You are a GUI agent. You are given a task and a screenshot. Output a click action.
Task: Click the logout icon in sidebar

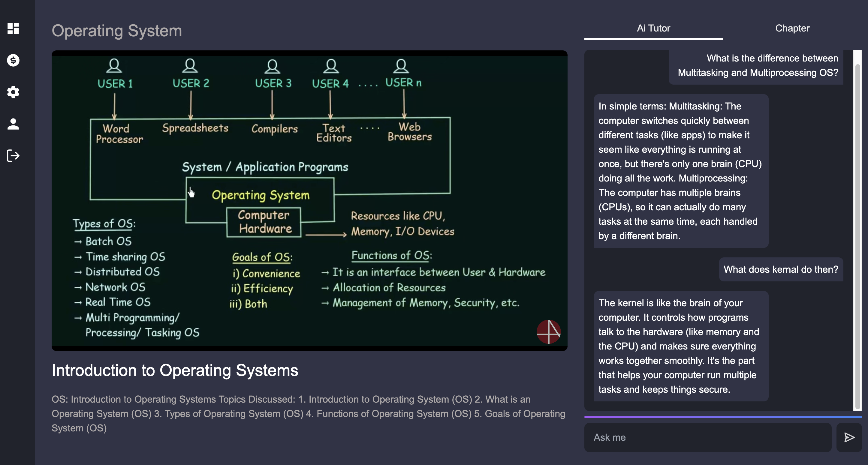[13, 156]
